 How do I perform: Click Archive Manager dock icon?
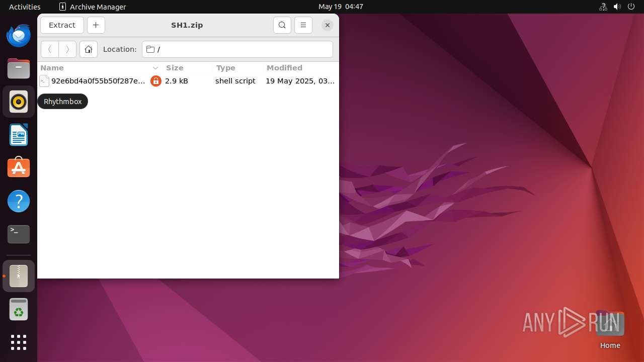(19, 276)
